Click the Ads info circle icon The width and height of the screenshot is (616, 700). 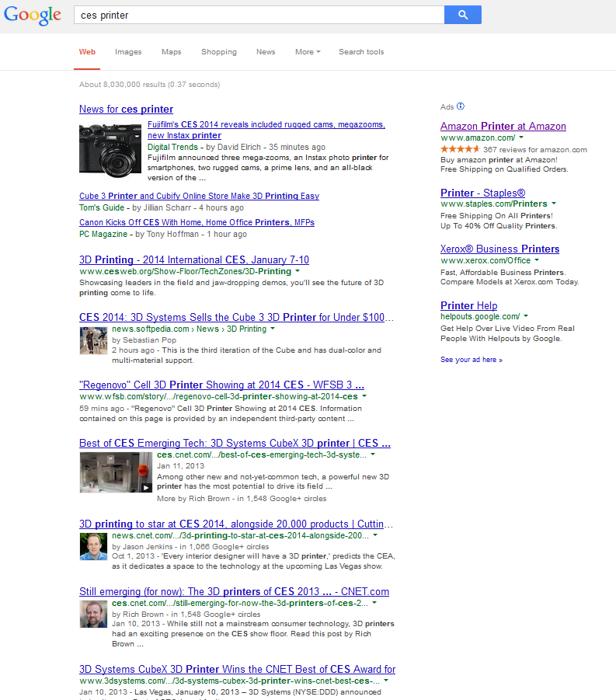point(461,106)
